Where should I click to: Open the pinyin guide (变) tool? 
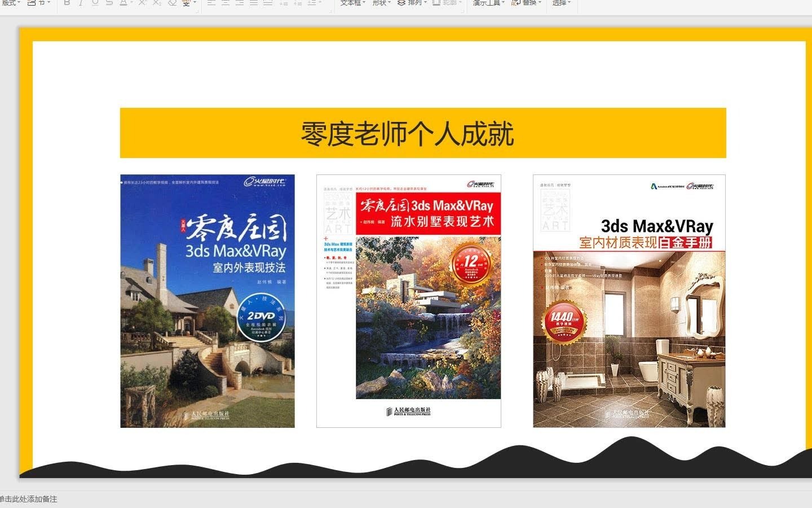tap(186, 3)
